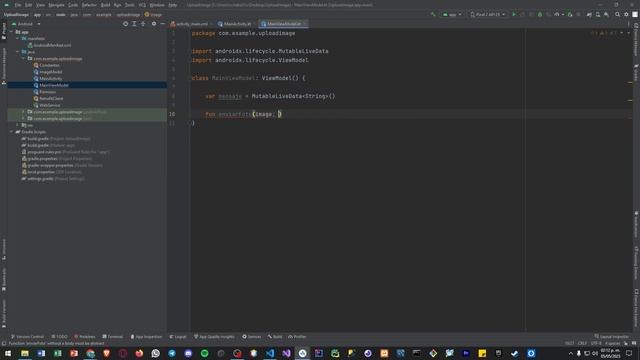Open the Bookmarks tool window on left strip
Image resolution: width=640 pixels, height=360 pixels.
(x=4, y=280)
